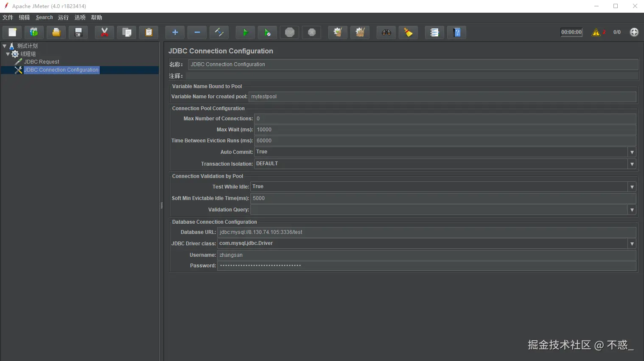Image resolution: width=644 pixels, height=361 pixels.
Task: Click Time Between Eviction Runs field
Action: pyautogui.click(x=445, y=141)
